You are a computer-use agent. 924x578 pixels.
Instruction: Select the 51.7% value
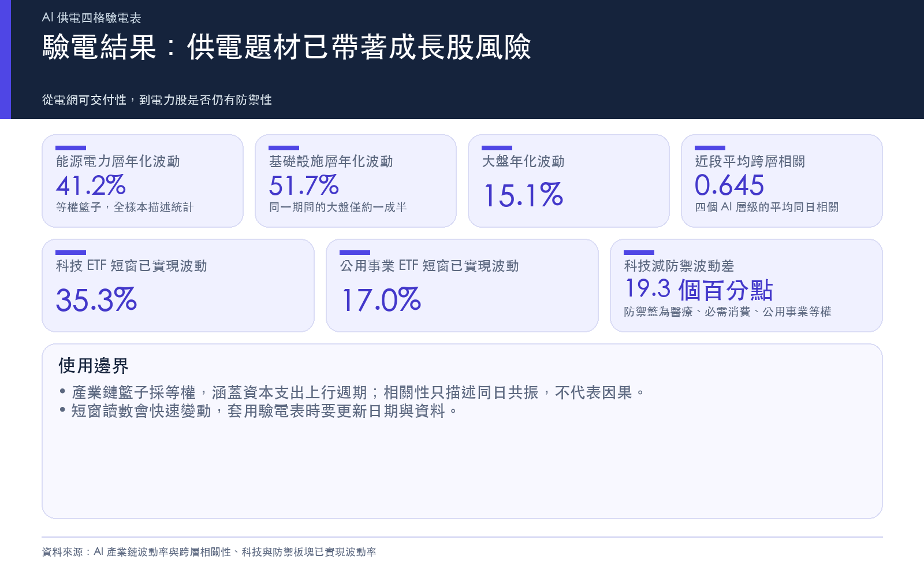click(x=304, y=186)
